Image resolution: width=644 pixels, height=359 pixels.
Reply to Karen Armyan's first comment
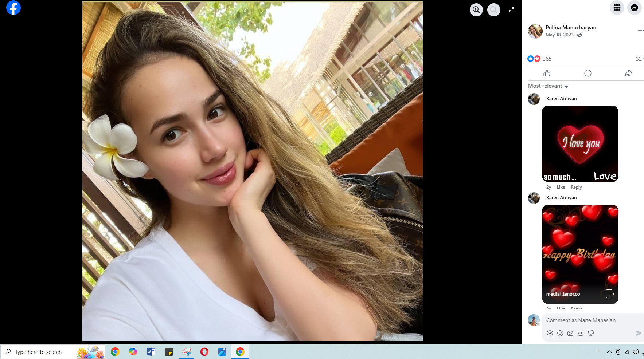point(576,187)
